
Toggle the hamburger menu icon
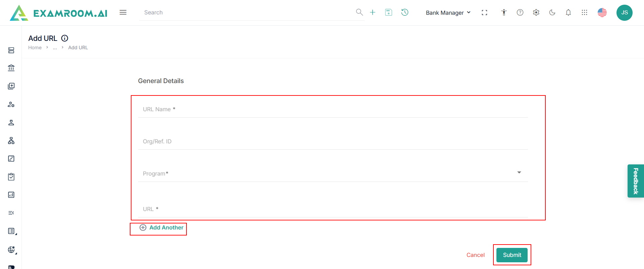coord(123,12)
